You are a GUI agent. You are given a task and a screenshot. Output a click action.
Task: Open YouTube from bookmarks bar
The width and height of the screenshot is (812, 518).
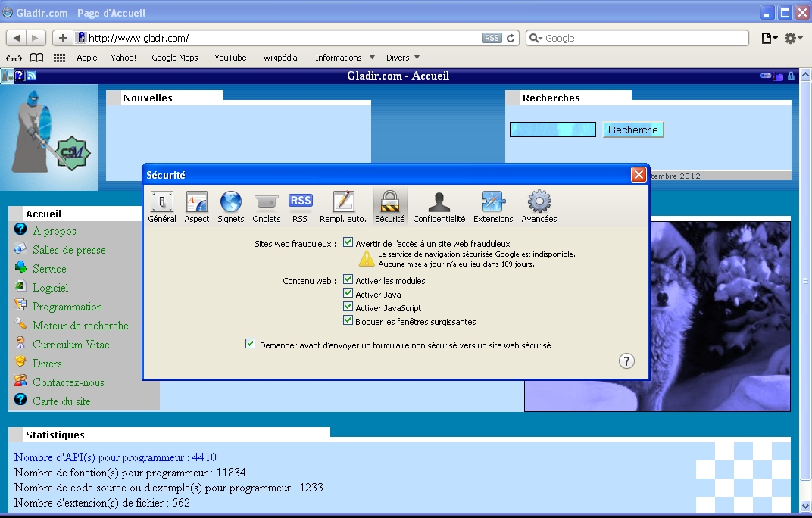pyautogui.click(x=230, y=58)
